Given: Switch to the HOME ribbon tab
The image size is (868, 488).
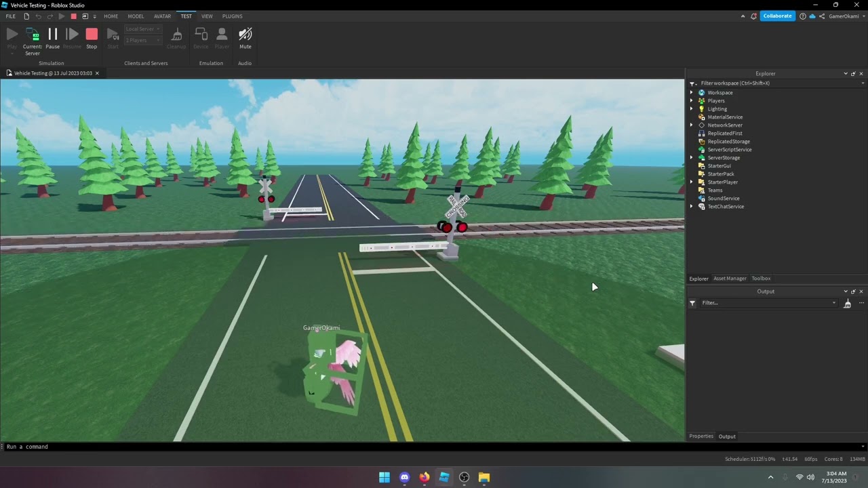Looking at the screenshot, I should tap(111, 16).
